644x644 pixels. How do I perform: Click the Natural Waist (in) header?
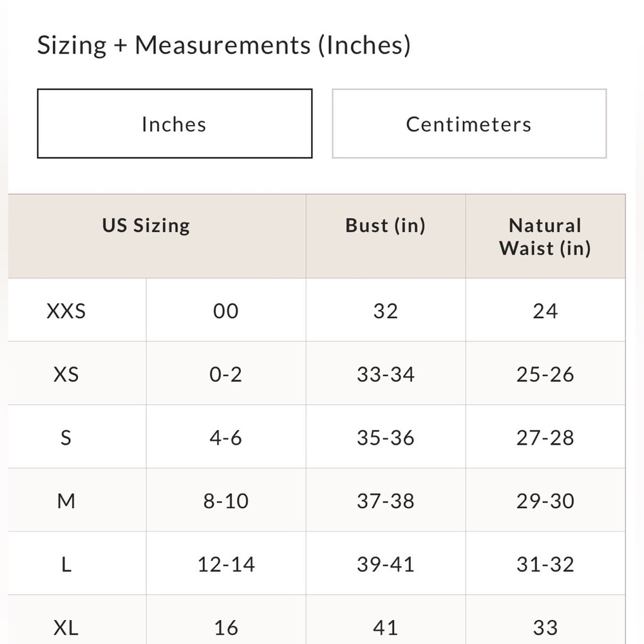point(545,236)
